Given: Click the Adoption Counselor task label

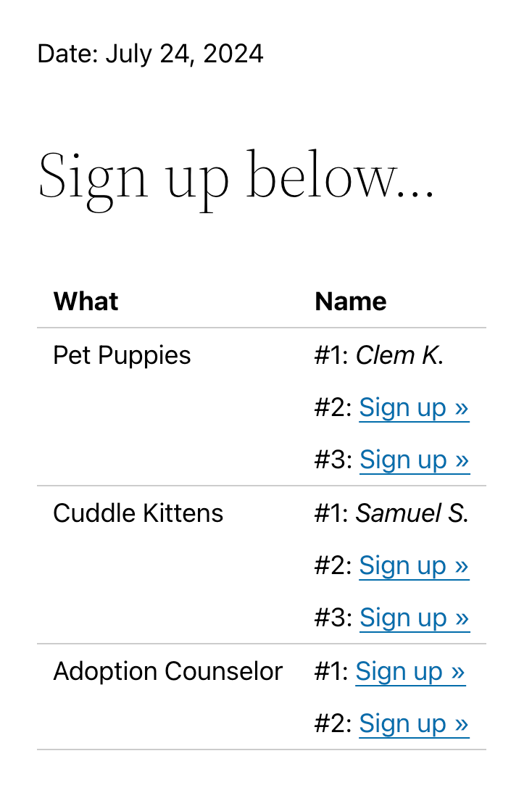Looking at the screenshot, I should [x=168, y=672].
